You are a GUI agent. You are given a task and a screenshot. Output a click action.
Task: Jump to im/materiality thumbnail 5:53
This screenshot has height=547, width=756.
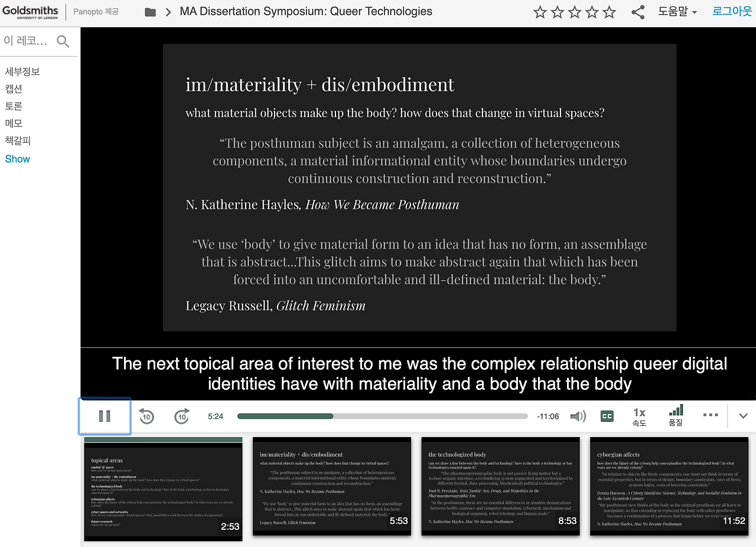pos(332,487)
